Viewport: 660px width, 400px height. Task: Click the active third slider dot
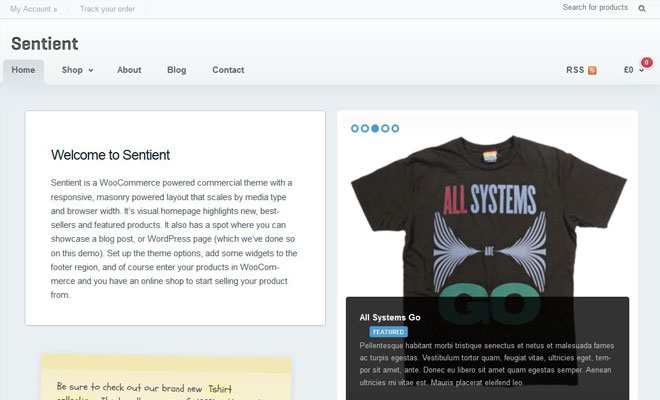pos(375,129)
